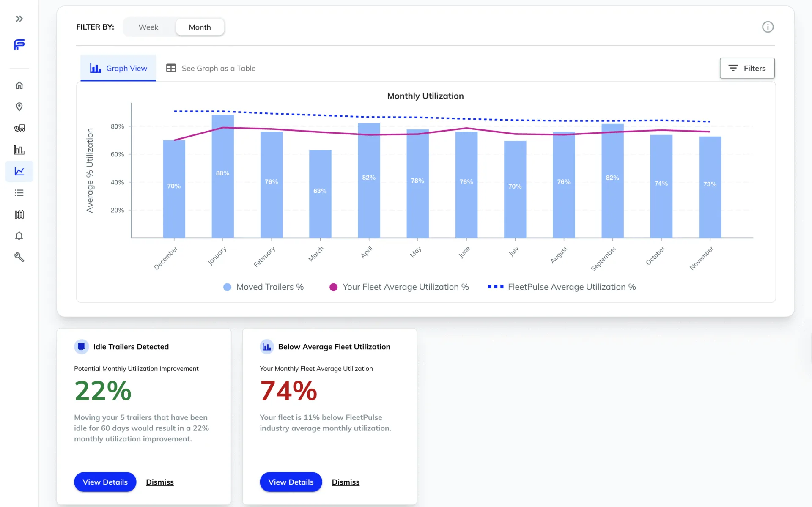Switch filter to Week

[x=148, y=27]
